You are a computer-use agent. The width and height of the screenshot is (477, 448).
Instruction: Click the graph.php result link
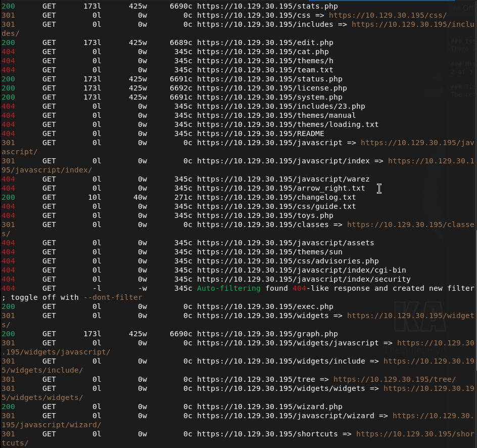pos(267,334)
